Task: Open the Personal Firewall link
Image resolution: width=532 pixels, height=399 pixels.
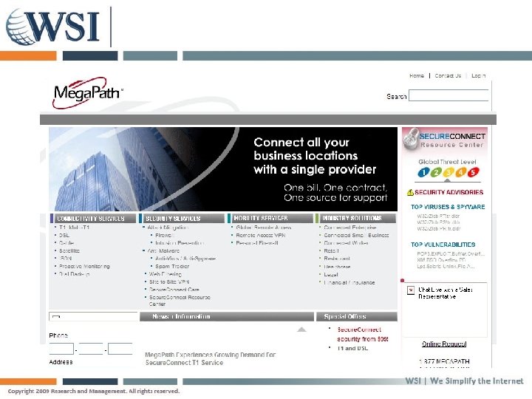Action: click(x=257, y=243)
